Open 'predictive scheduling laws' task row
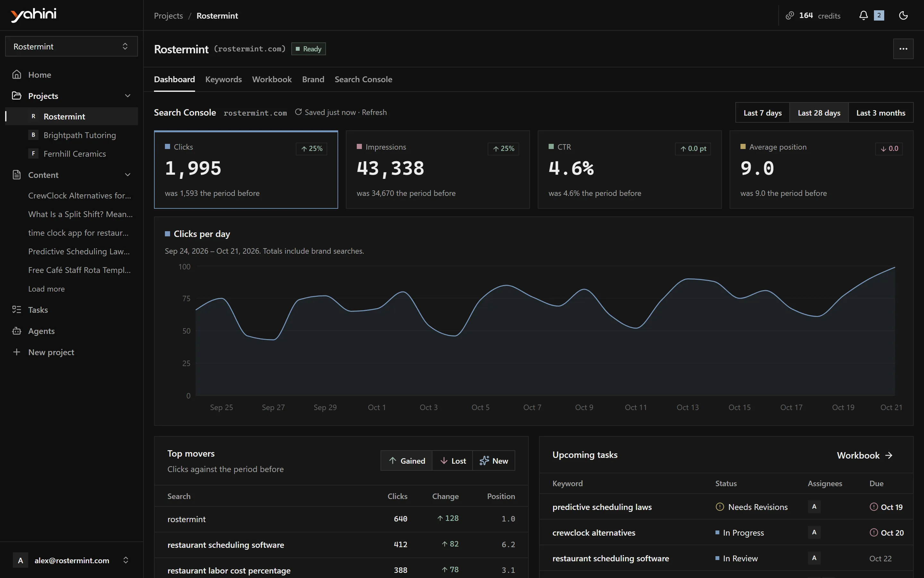This screenshot has width=924, height=578. click(726, 507)
